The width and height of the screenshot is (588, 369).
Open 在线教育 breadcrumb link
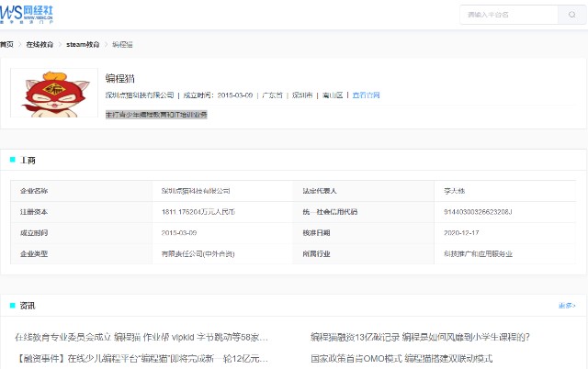(40, 45)
